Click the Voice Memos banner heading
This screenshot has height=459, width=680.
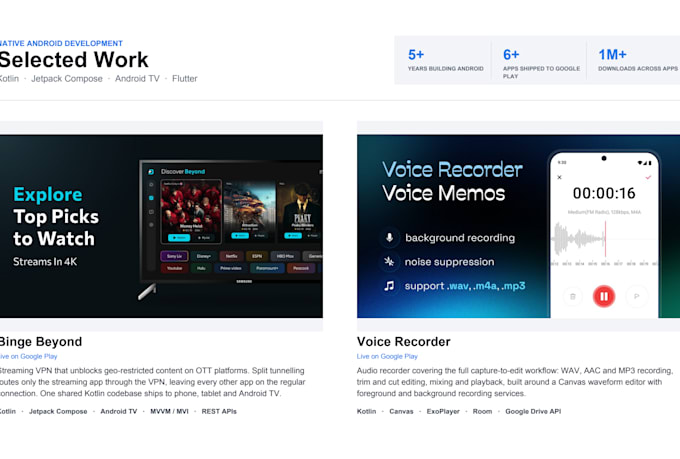[x=444, y=193]
